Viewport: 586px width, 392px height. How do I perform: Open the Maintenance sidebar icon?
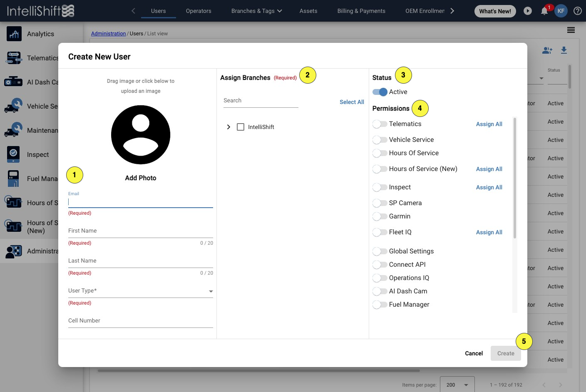tap(13, 130)
